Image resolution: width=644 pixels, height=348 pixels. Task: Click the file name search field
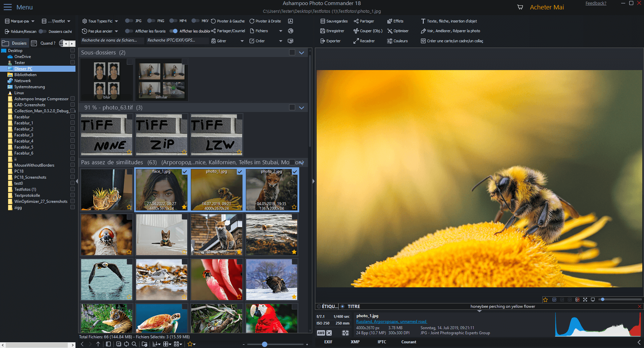coord(112,41)
